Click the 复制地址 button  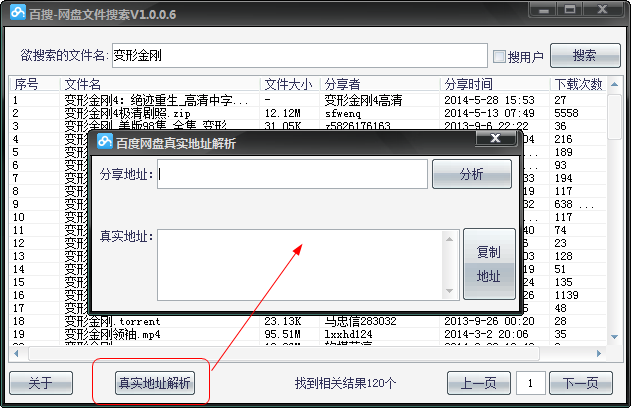point(489,264)
